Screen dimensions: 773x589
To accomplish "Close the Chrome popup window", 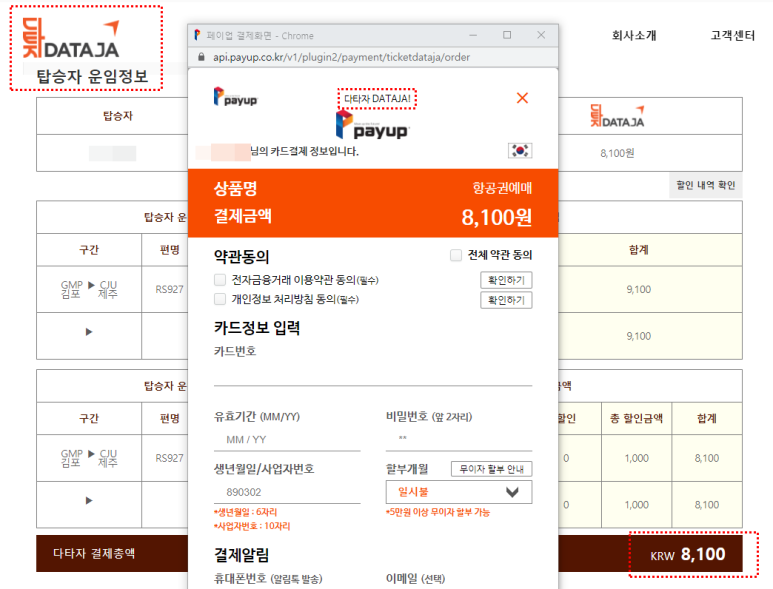I will coord(541,35).
